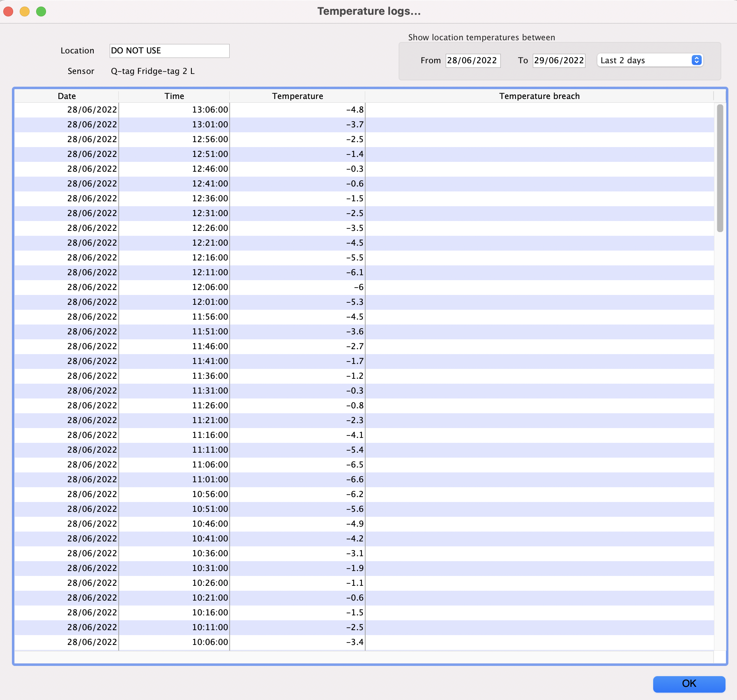Click the -0.8 temperature value
This screenshot has width=737, height=700.
[x=355, y=405]
